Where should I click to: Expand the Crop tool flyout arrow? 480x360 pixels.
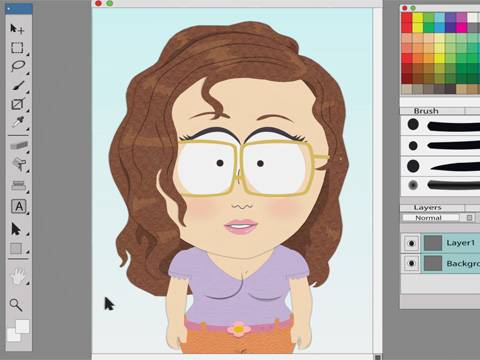point(28,110)
